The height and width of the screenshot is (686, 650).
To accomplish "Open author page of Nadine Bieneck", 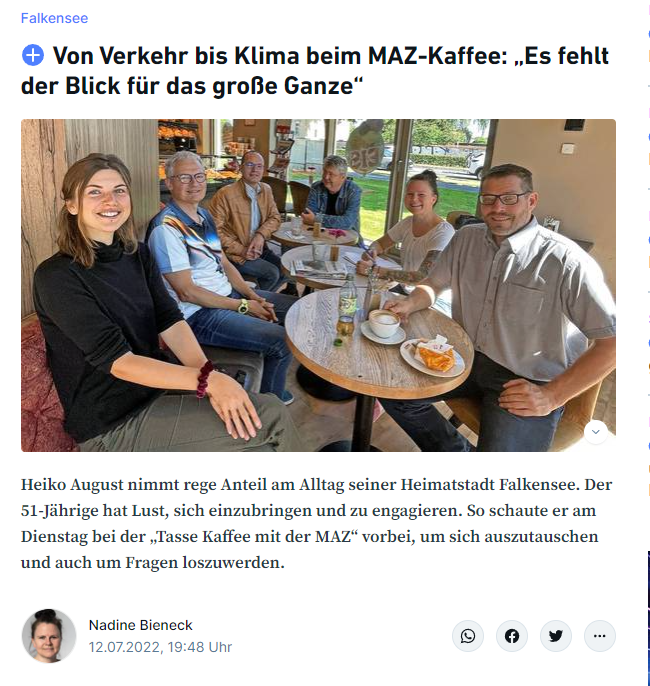I will (140, 625).
